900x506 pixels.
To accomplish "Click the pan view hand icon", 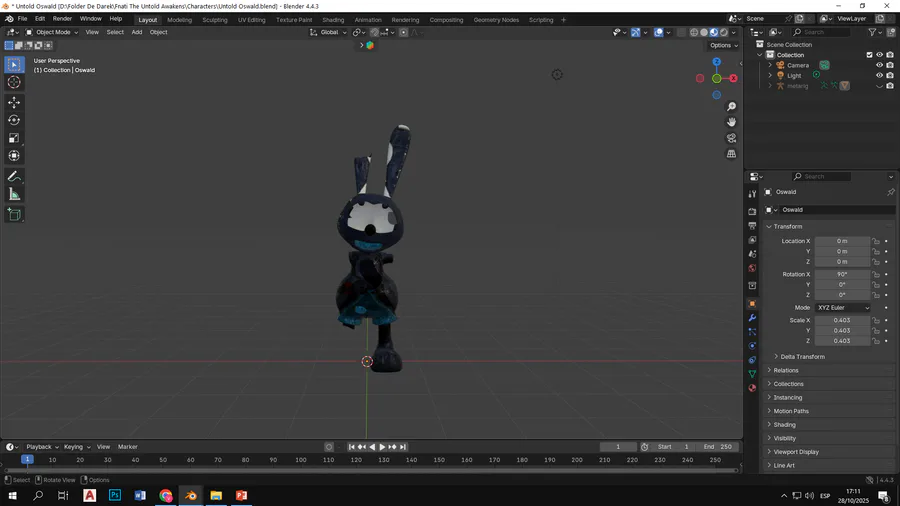I will click(x=731, y=122).
